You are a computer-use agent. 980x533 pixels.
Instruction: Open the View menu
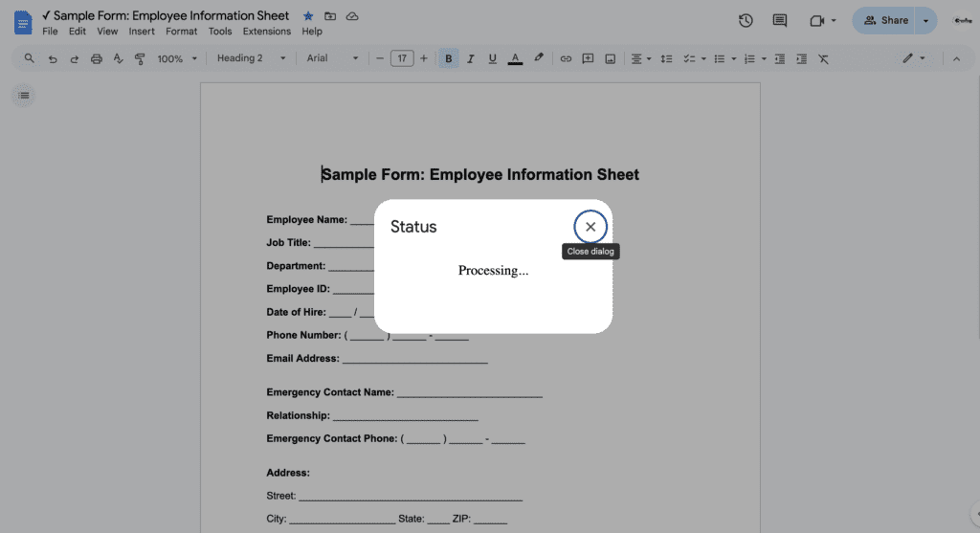107,32
